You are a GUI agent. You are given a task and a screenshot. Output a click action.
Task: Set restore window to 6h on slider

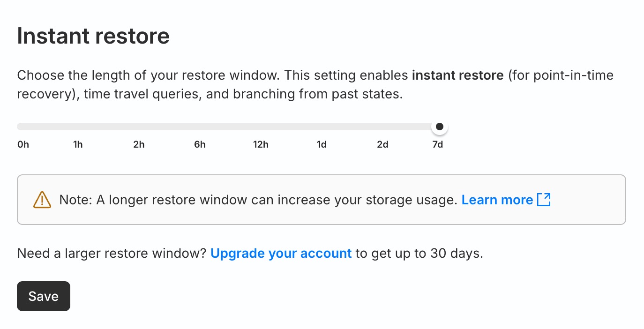pyautogui.click(x=200, y=127)
